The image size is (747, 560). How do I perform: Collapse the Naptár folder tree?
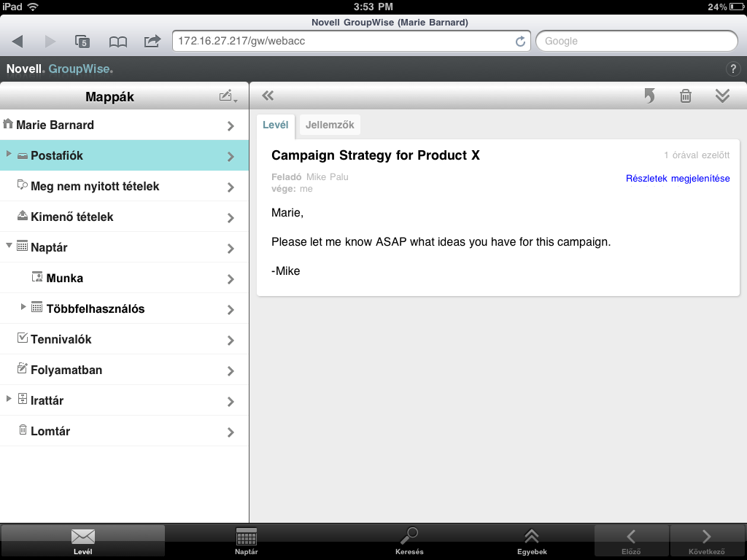pos(9,246)
